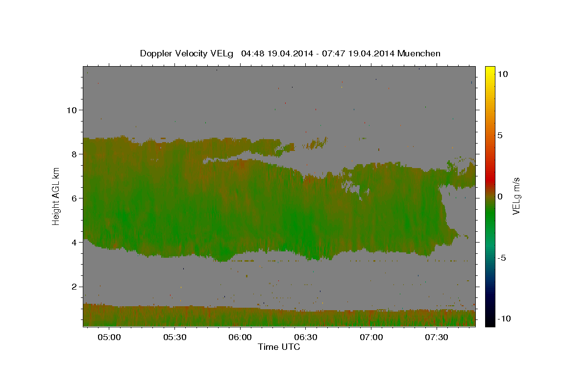588x392 pixels.
Task: Click the '04:48 19.04.2014' start time in title
Action: [277, 53]
